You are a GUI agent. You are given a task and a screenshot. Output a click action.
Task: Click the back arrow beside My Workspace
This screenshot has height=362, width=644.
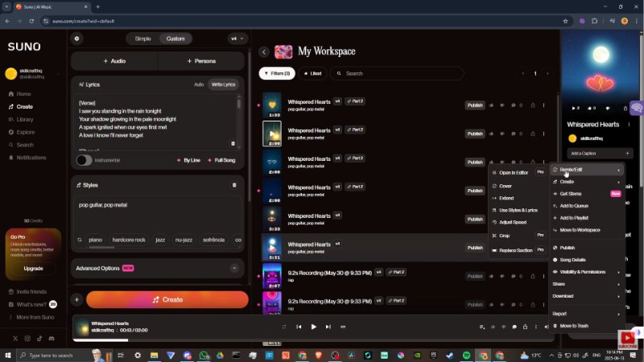(x=264, y=51)
